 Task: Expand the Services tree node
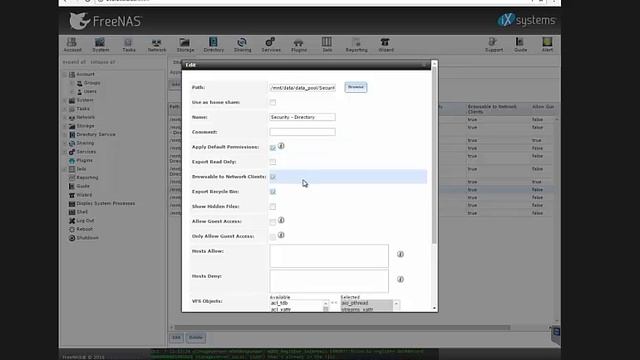65,152
